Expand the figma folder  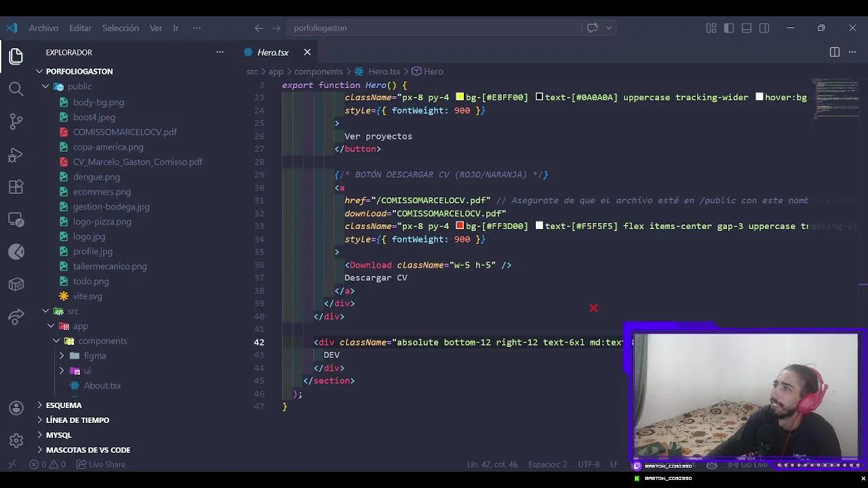pos(62,356)
